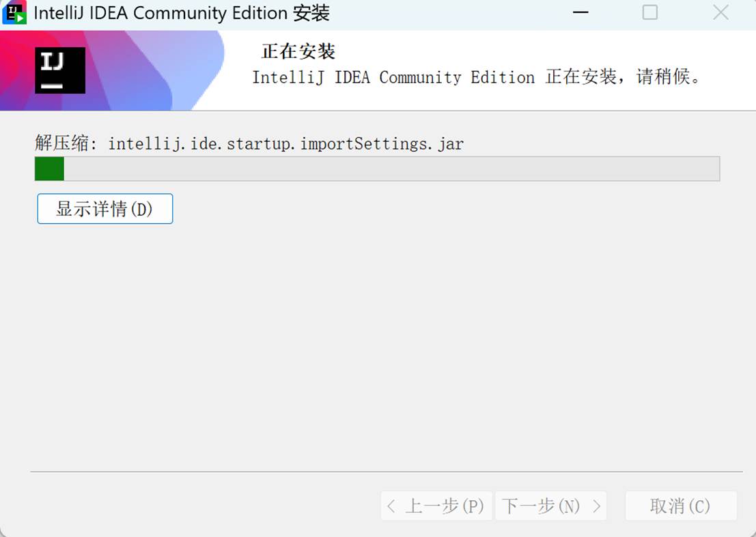This screenshot has width=756, height=537.
Task: Click the window title 'IntelliJ IDEA Community Edition 安装'
Action: [182, 13]
